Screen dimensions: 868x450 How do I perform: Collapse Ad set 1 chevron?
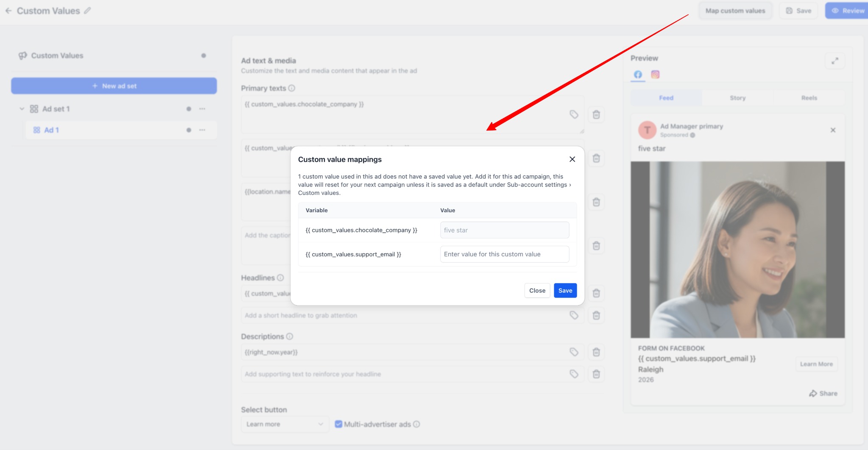[22, 109]
